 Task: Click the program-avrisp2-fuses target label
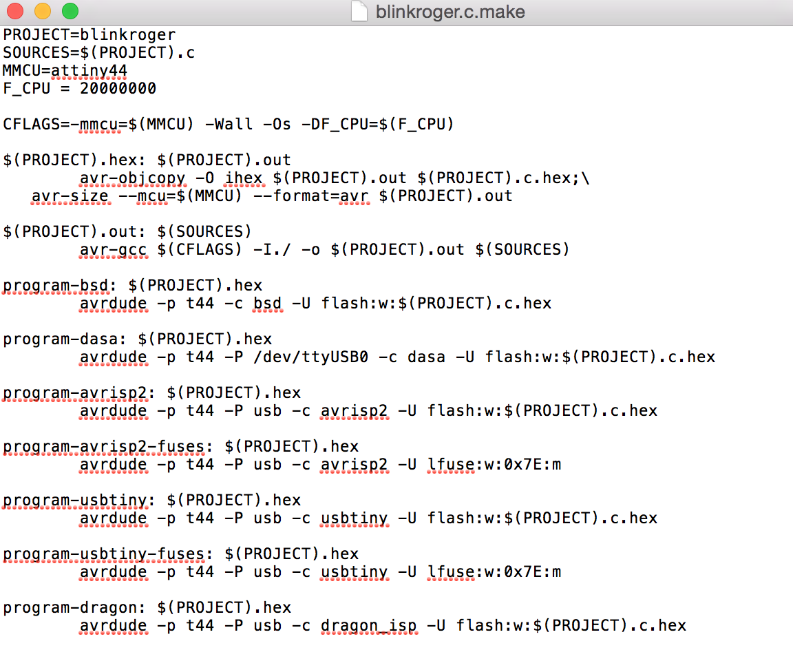pyautogui.click(x=103, y=446)
